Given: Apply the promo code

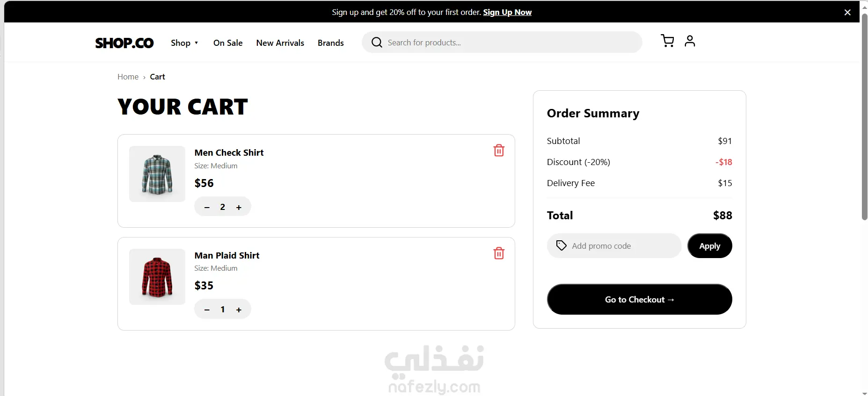Looking at the screenshot, I should point(710,246).
